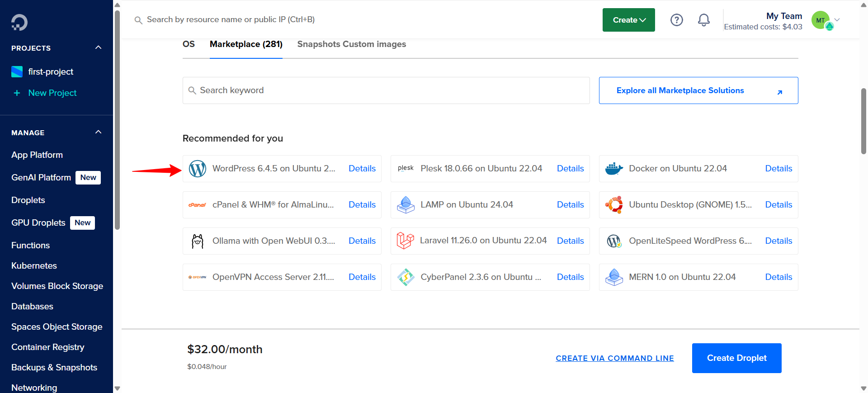Click the OpenVPN logo icon
The image size is (868, 393).
pos(197,277)
